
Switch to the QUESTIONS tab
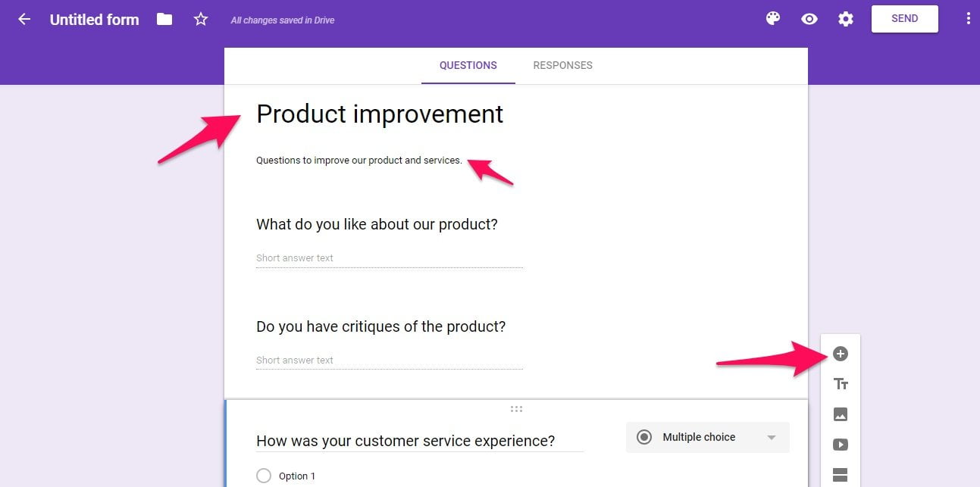(468, 65)
